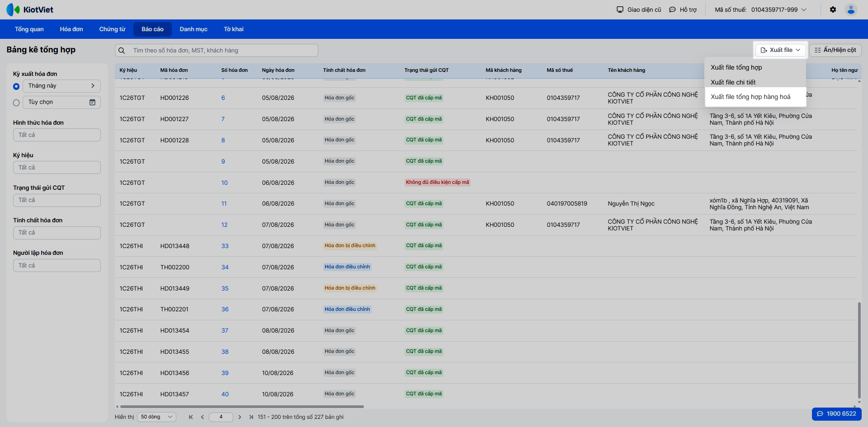Click the search magnifier icon
This screenshot has width=868, height=427.
click(x=122, y=51)
